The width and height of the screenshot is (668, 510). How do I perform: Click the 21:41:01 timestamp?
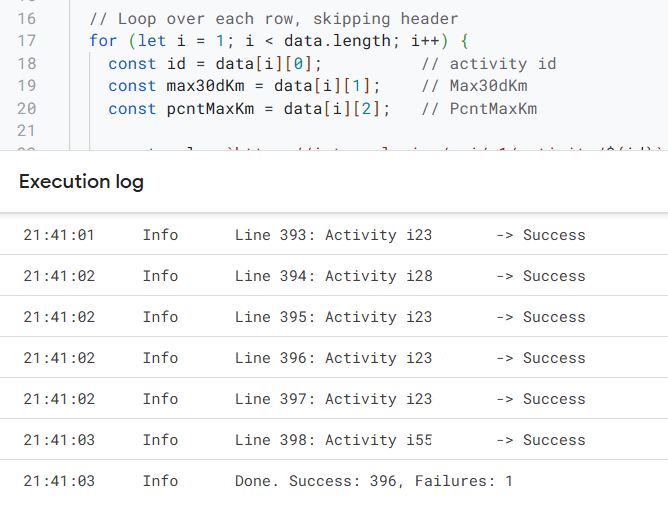[x=59, y=235]
